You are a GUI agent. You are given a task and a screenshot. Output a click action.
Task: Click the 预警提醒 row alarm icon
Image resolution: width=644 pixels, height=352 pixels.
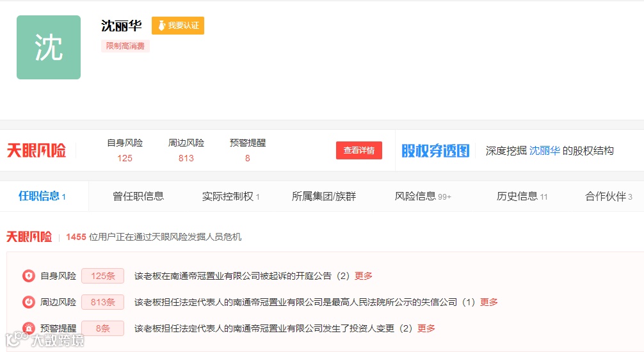coord(28,328)
